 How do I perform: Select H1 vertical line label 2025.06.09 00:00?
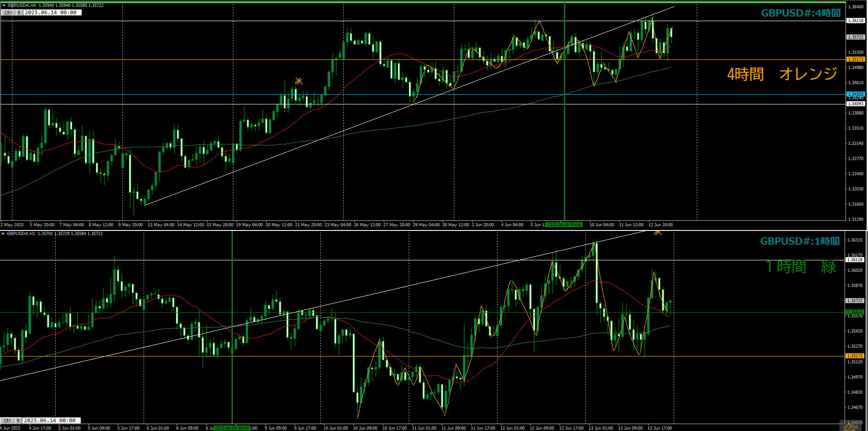tap(232, 428)
